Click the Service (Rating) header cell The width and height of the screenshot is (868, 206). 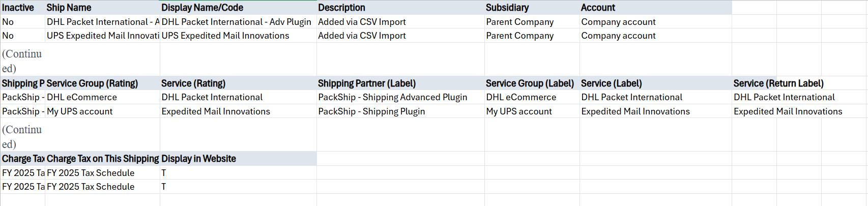click(x=238, y=83)
